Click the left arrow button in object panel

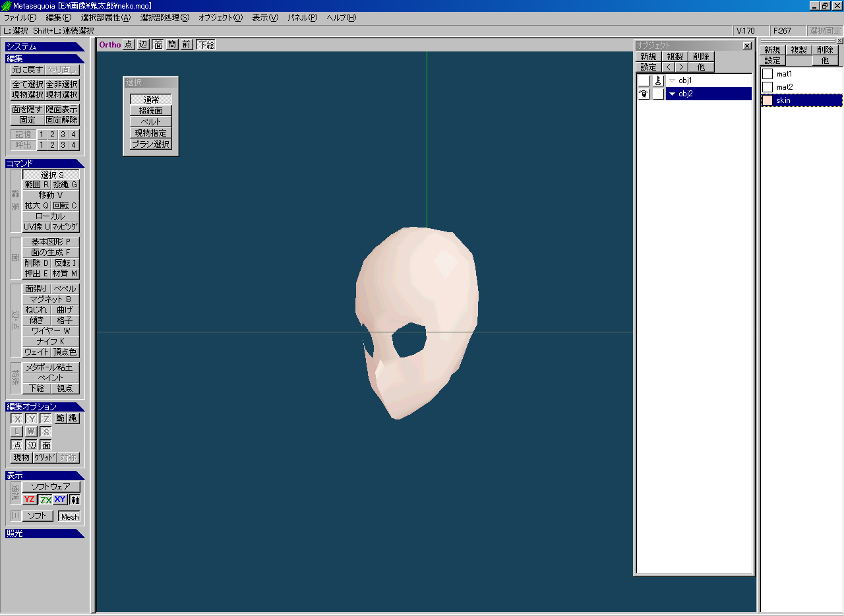click(668, 67)
